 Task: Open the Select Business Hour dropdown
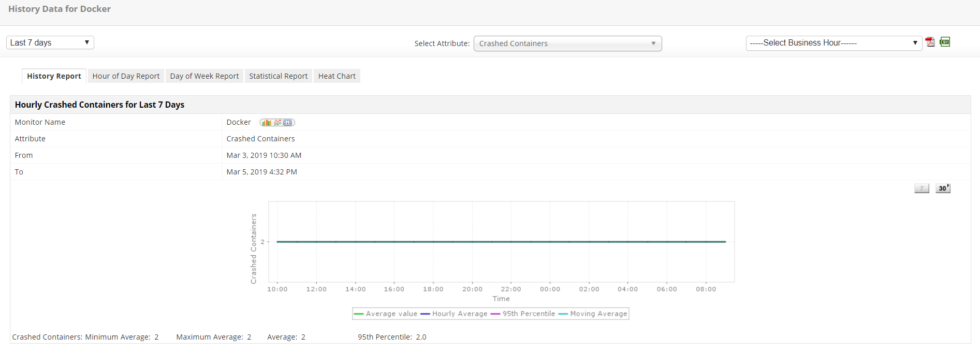(x=833, y=43)
